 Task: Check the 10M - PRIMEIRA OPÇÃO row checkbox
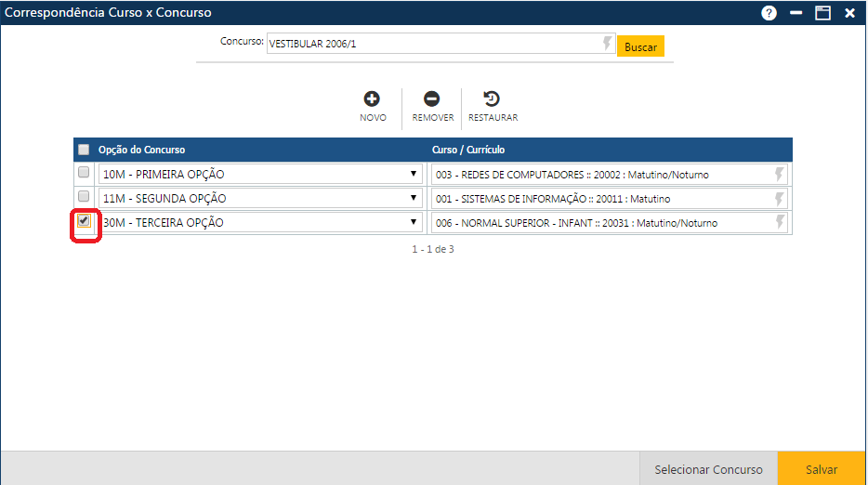point(84,173)
